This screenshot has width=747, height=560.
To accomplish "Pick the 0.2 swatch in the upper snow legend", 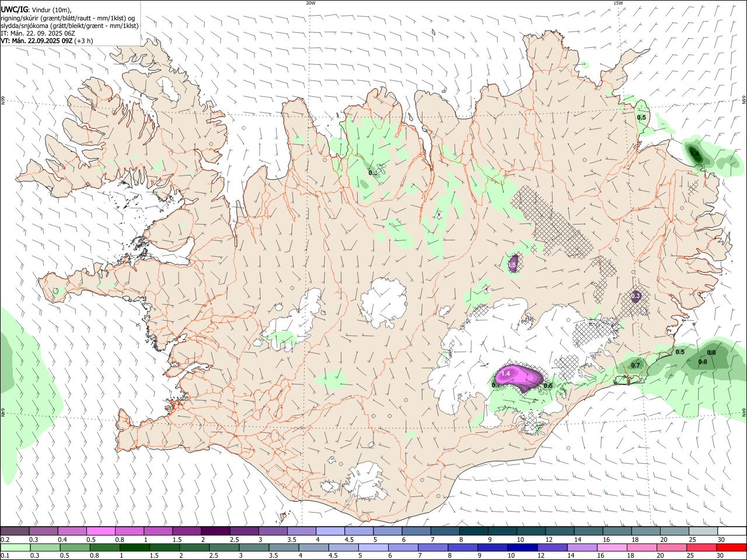I will (15, 531).
